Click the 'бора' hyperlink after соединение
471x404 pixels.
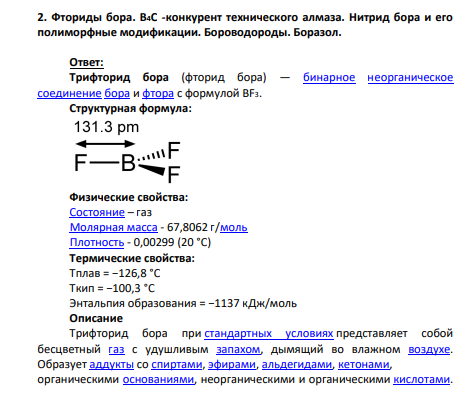point(117,93)
